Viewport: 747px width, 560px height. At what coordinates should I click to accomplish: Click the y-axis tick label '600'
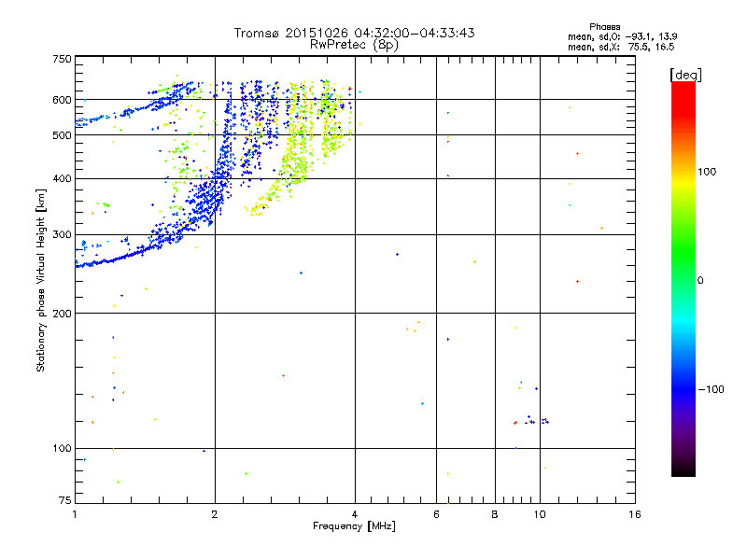point(62,100)
